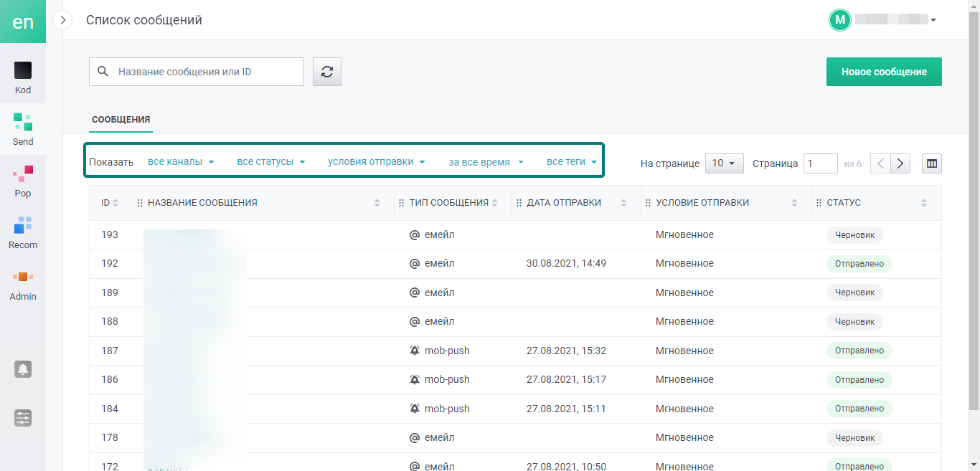The image size is (980, 471).
Task: Click the drag handle of ТИП СООБЩЕНИЯ column
Action: pos(402,204)
